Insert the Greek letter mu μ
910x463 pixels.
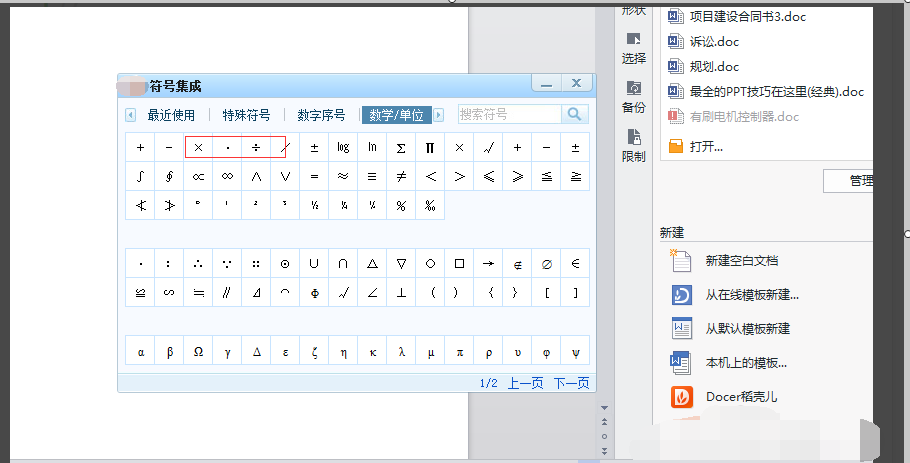tap(430, 352)
